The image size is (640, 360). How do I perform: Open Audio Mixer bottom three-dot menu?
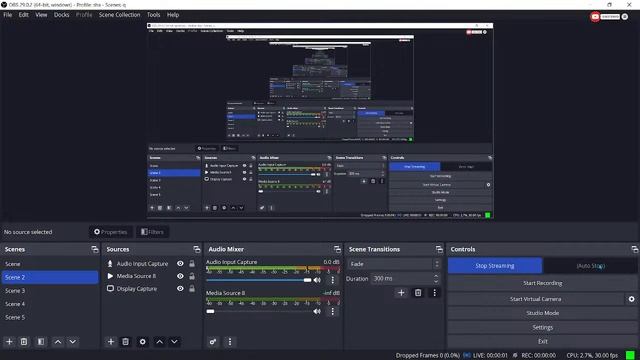230,342
